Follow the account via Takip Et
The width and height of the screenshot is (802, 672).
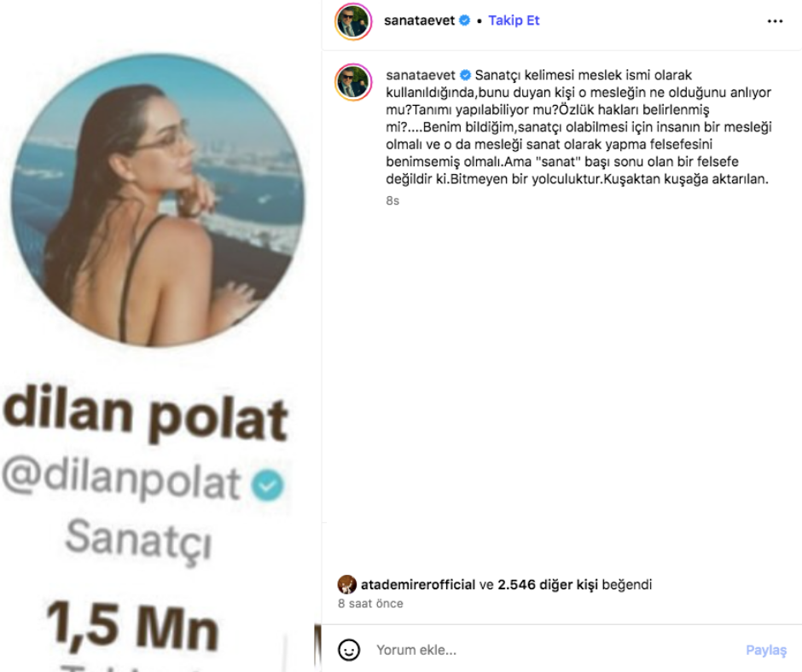pyautogui.click(x=514, y=20)
